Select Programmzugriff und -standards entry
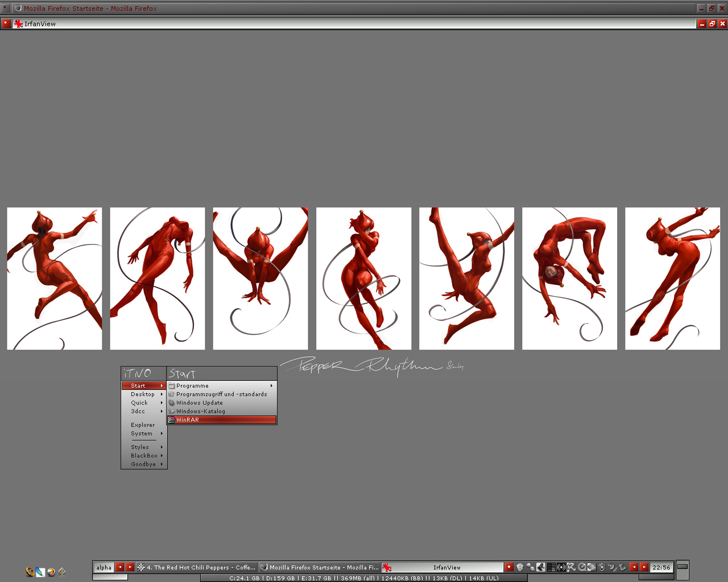Viewport: 728px width, 582px height. [222, 394]
